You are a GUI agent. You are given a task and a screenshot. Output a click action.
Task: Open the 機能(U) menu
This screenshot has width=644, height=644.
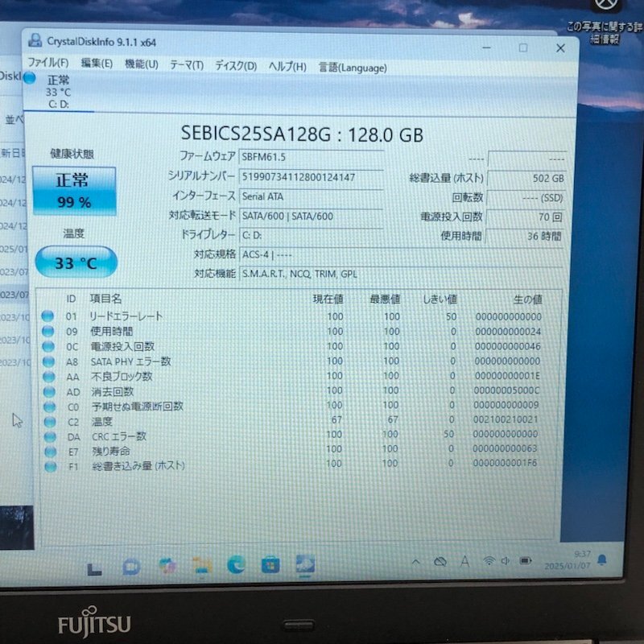click(x=142, y=64)
